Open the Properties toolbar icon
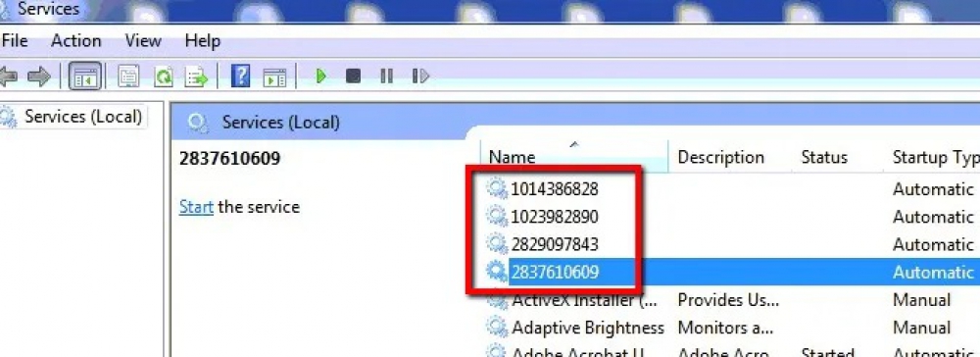This screenshot has height=357, width=980. (x=128, y=76)
